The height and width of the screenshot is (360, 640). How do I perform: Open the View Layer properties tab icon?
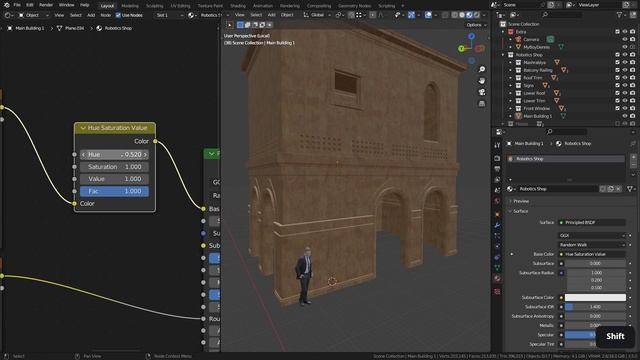(497, 180)
